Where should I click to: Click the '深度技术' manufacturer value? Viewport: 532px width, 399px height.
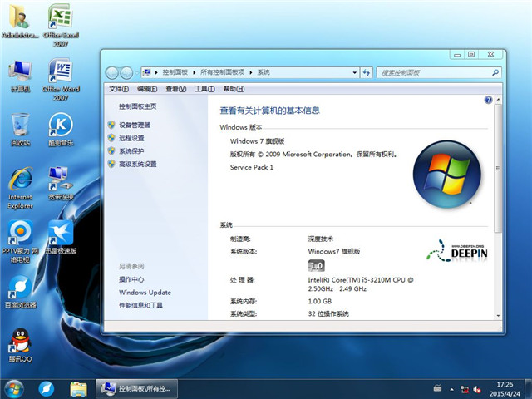[x=321, y=239]
